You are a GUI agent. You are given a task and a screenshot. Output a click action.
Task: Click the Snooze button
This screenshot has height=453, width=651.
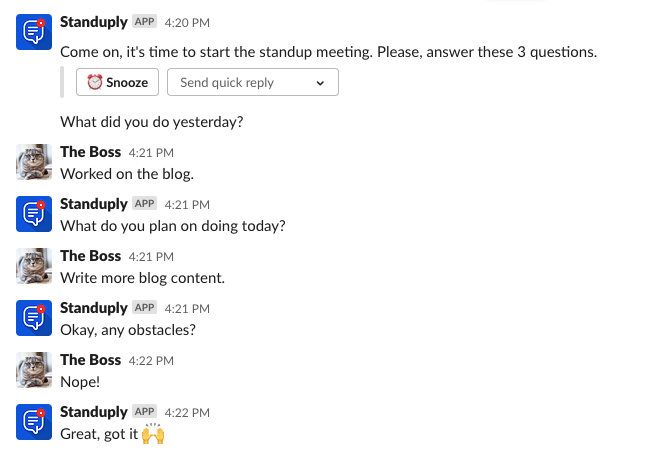pos(117,82)
